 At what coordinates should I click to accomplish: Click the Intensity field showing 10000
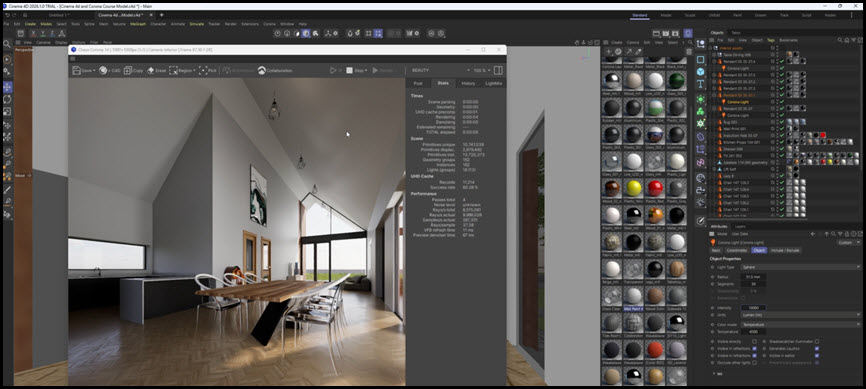753,308
